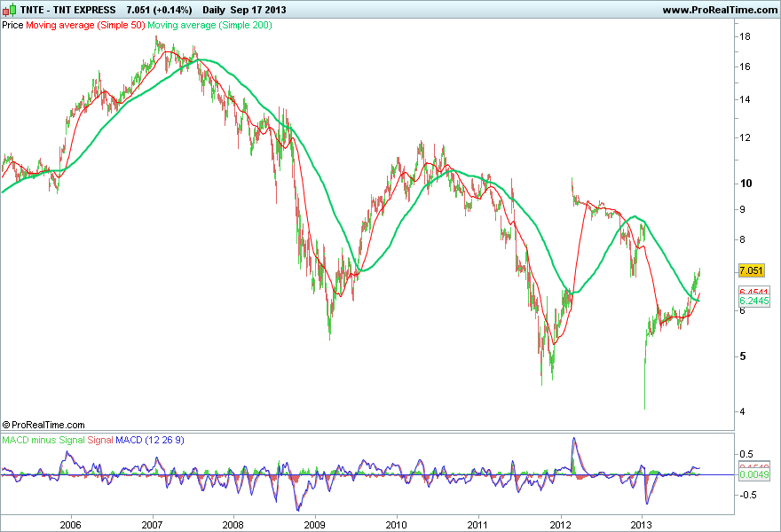
Task: Click the green 6.2445 moving average tag
Action: click(754, 301)
